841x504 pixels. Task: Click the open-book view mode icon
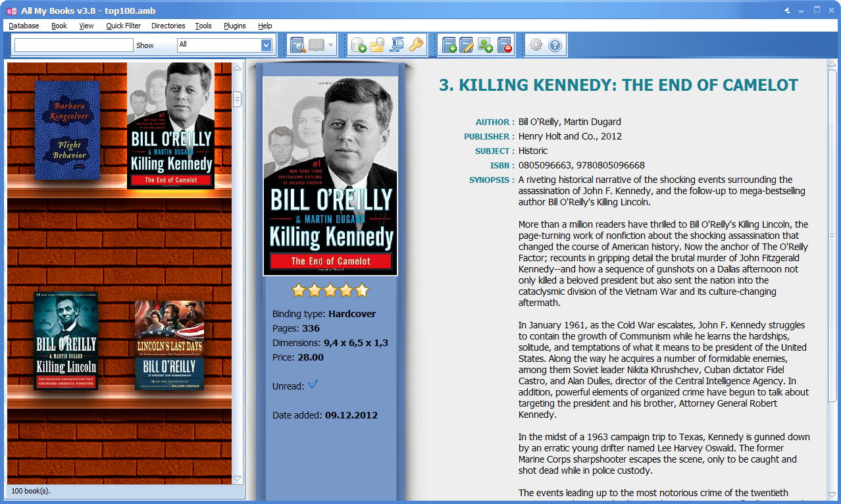[x=317, y=45]
